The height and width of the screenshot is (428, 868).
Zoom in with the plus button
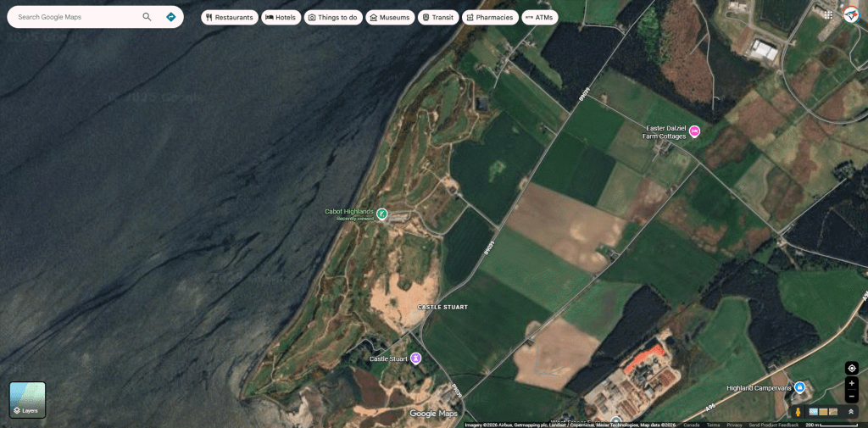pyautogui.click(x=852, y=384)
